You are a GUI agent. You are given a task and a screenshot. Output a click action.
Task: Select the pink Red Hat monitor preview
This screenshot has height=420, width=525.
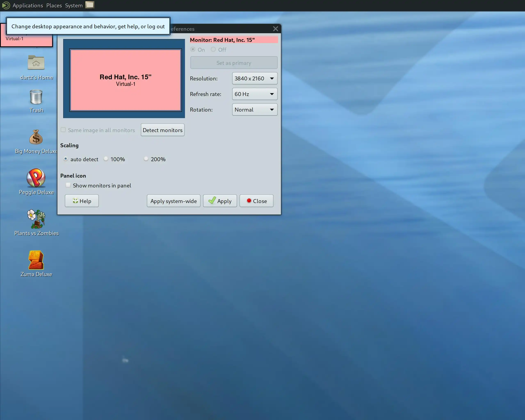click(x=126, y=80)
